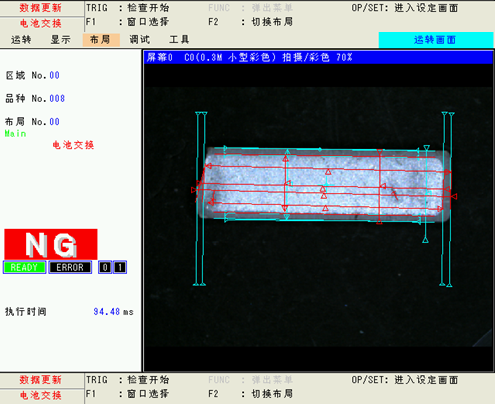Click the top 电池交换 warning label
This screenshot has height=413, width=495.
click(41, 23)
